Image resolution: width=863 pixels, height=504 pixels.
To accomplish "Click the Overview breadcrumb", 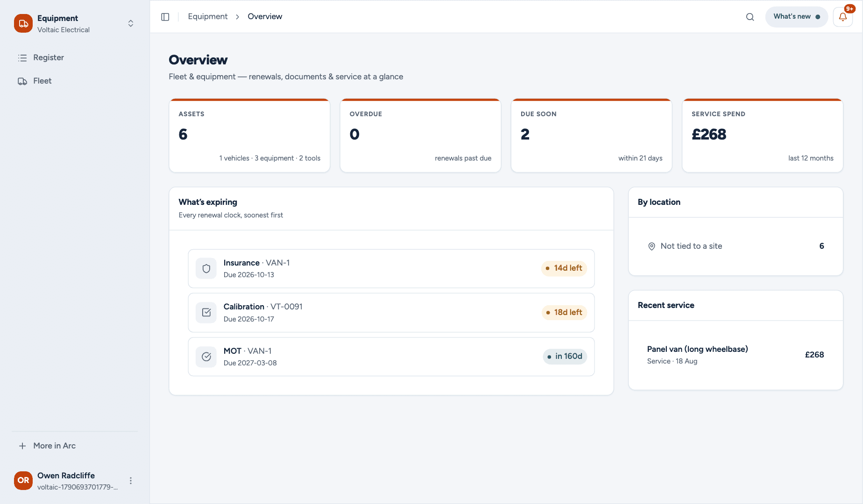I will [265, 17].
